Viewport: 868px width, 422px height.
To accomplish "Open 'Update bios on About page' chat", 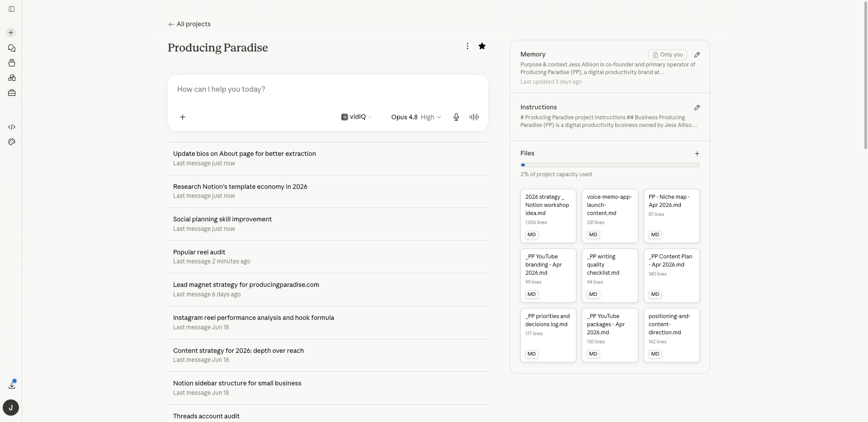I will tap(328, 159).
